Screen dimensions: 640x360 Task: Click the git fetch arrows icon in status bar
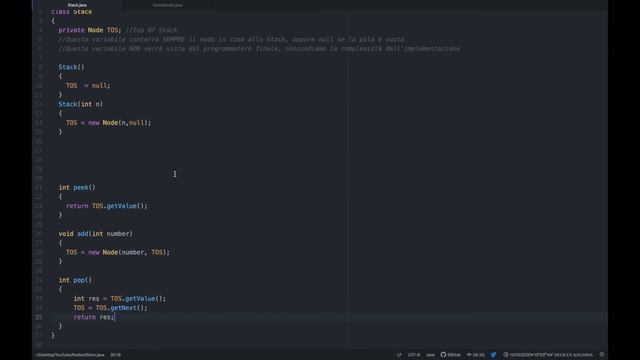[469, 355]
